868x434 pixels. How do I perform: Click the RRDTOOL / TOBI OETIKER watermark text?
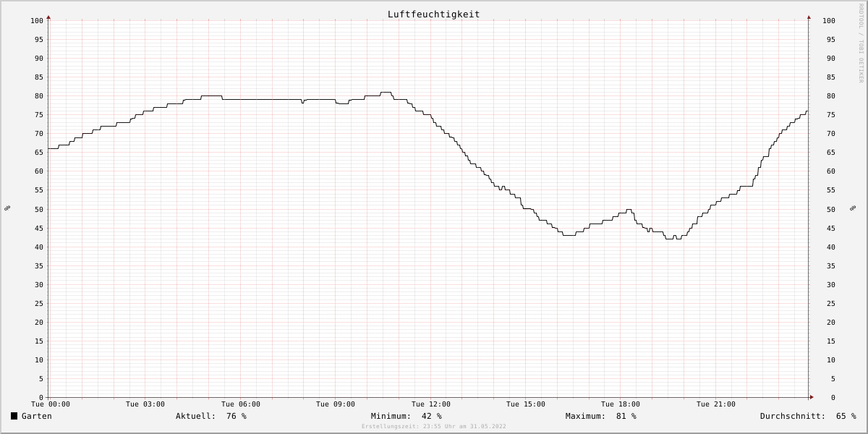(861, 42)
